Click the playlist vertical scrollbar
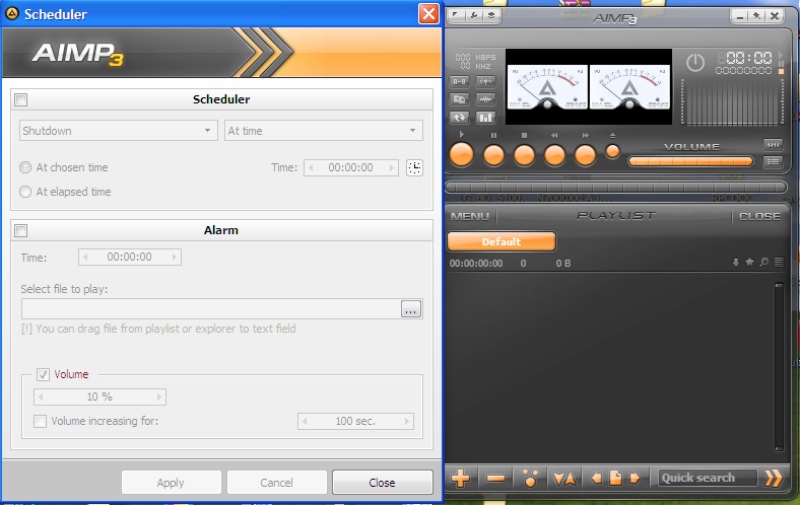Viewport: 800px width, 505px height. [779, 366]
